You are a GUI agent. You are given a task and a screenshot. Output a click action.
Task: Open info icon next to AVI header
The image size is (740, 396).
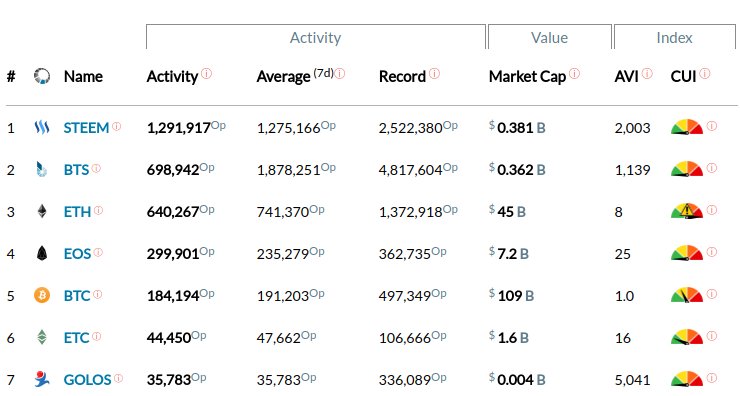(647, 73)
